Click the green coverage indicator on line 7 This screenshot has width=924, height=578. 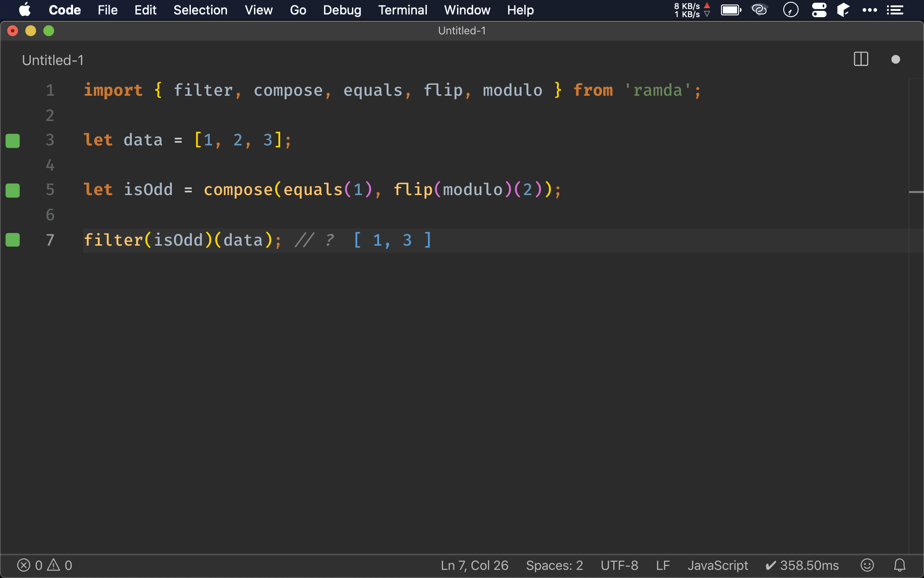(13, 240)
